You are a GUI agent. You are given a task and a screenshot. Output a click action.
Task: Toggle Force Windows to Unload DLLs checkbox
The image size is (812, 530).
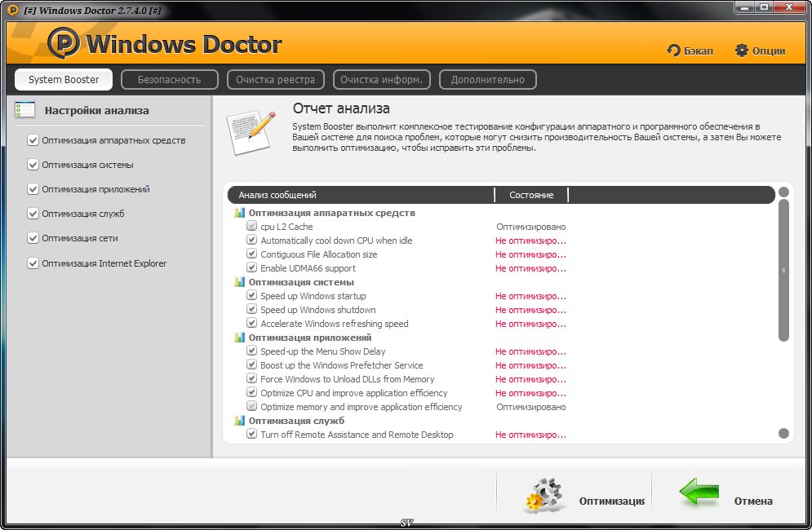click(251, 379)
